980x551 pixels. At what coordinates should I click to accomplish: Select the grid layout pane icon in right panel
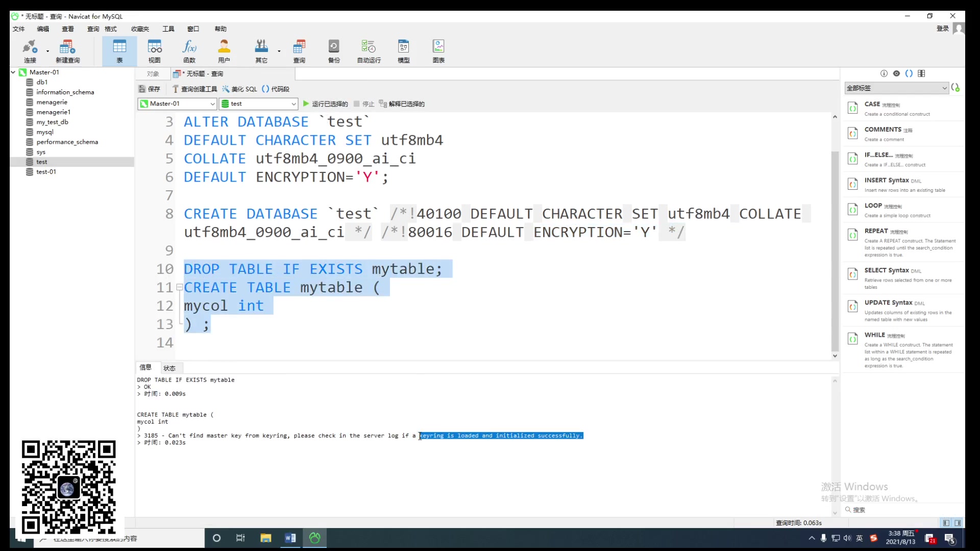921,73
